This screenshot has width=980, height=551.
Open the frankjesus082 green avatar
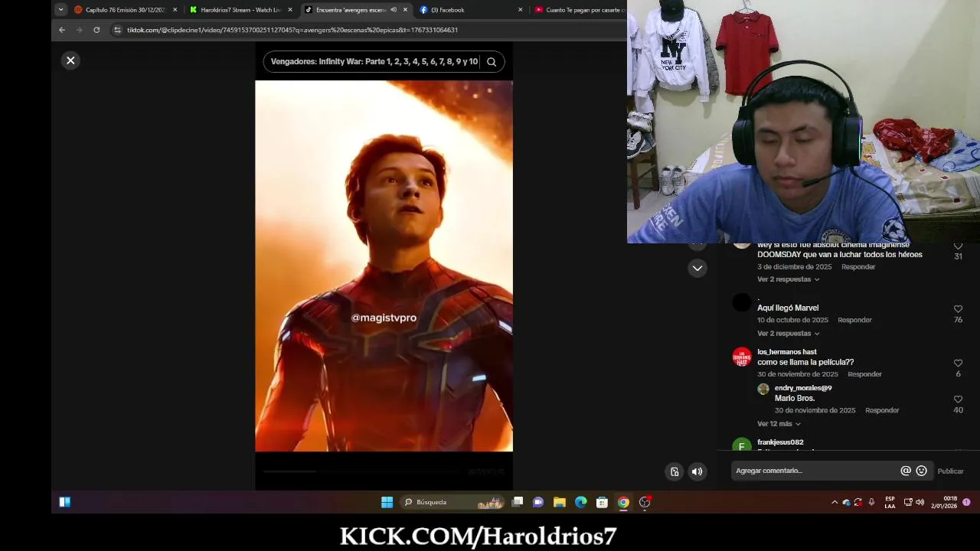(x=742, y=445)
